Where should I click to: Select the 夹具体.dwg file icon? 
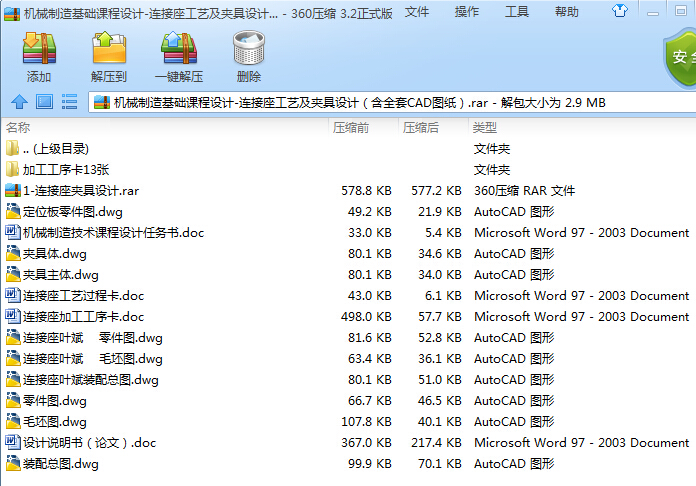[x=13, y=253]
